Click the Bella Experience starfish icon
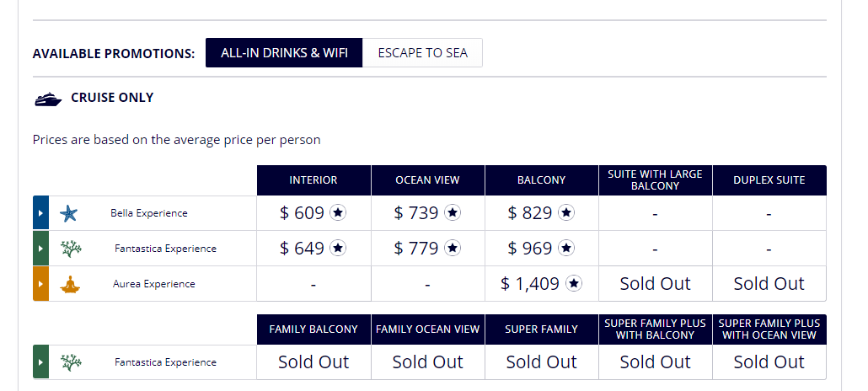This screenshot has width=868, height=391. point(68,213)
